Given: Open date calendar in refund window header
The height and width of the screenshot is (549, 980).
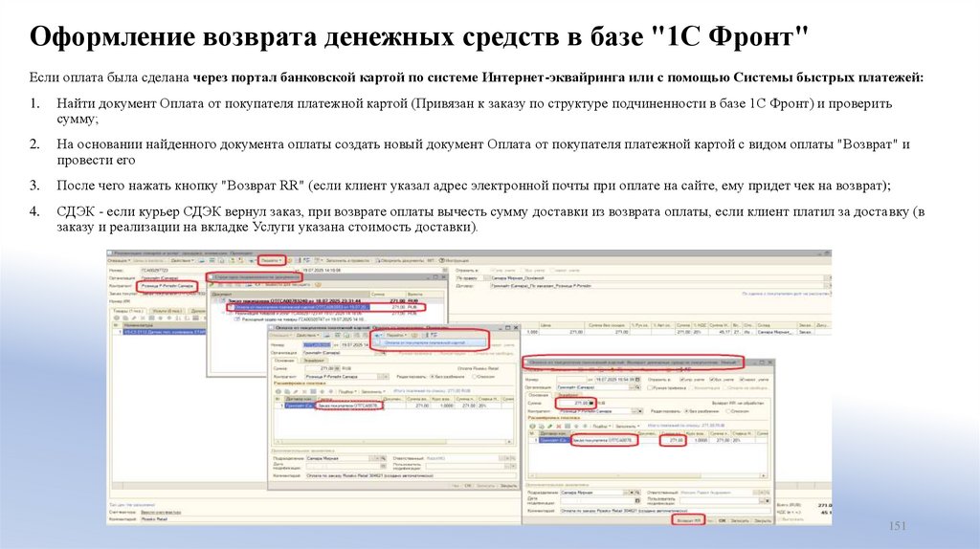Looking at the screenshot, I should tap(637, 379).
